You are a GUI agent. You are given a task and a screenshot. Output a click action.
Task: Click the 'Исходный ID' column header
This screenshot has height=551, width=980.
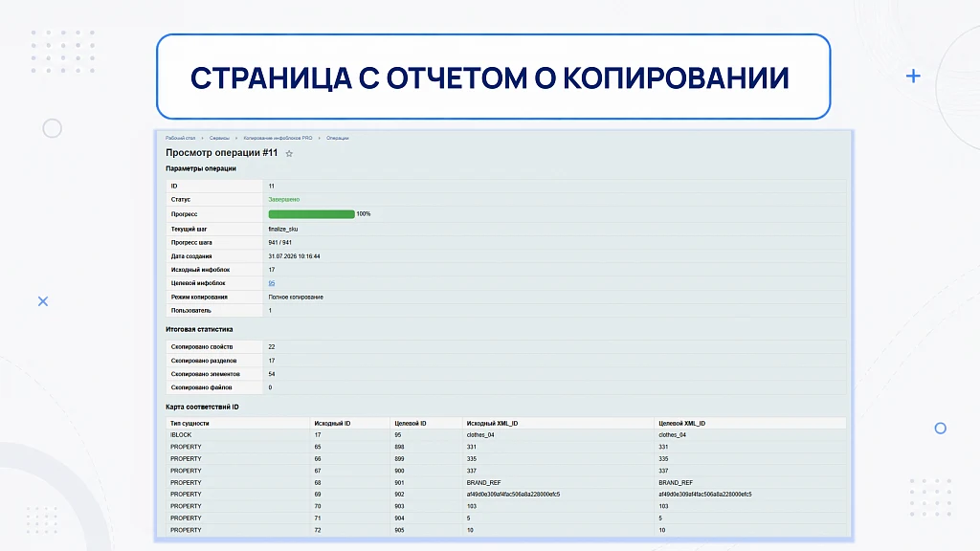[x=332, y=424]
